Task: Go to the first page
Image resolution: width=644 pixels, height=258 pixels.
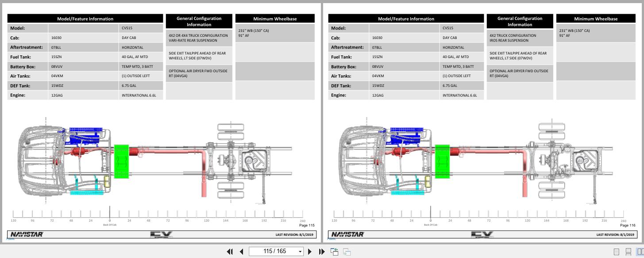Action: 230,251
